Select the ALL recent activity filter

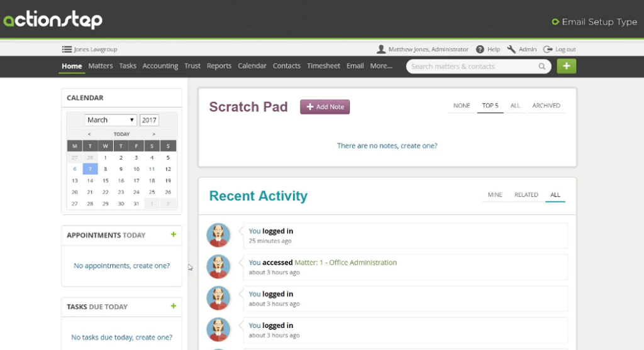pyautogui.click(x=555, y=195)
